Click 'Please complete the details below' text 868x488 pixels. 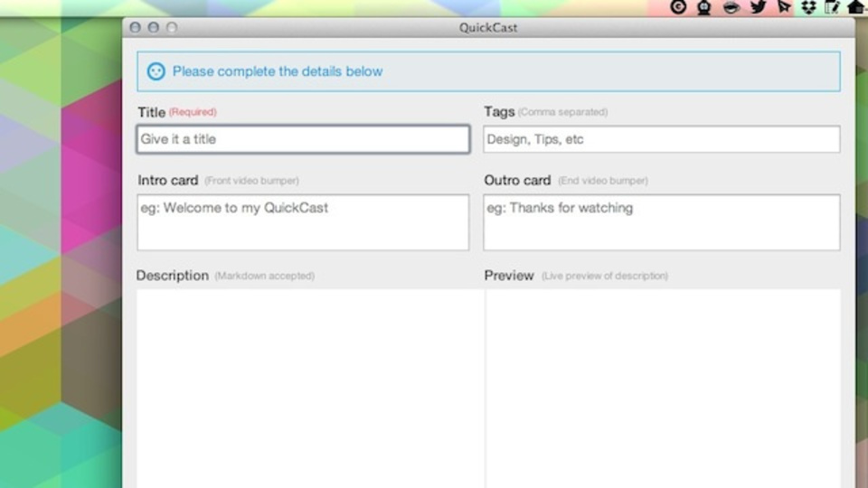tap(278, 71)
